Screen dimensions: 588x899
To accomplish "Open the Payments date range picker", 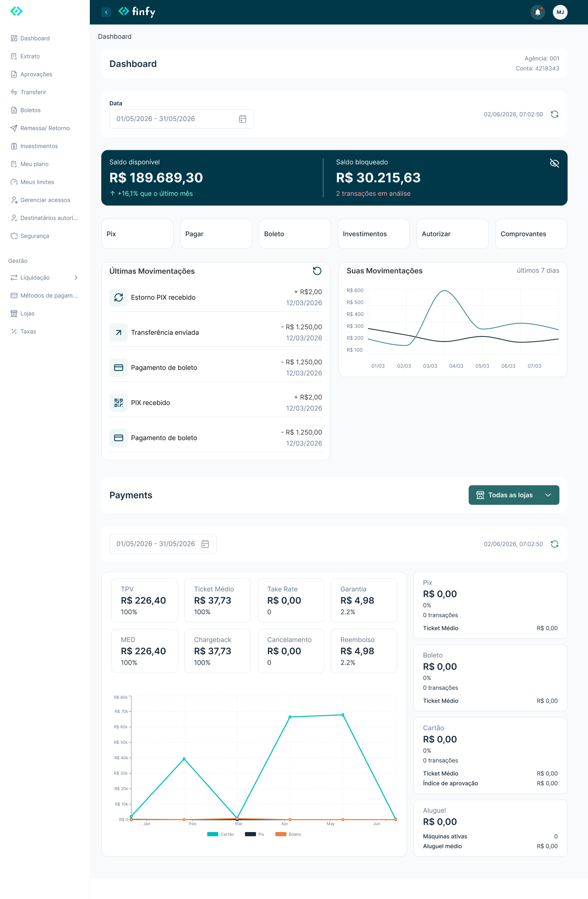I will [163, 544].
